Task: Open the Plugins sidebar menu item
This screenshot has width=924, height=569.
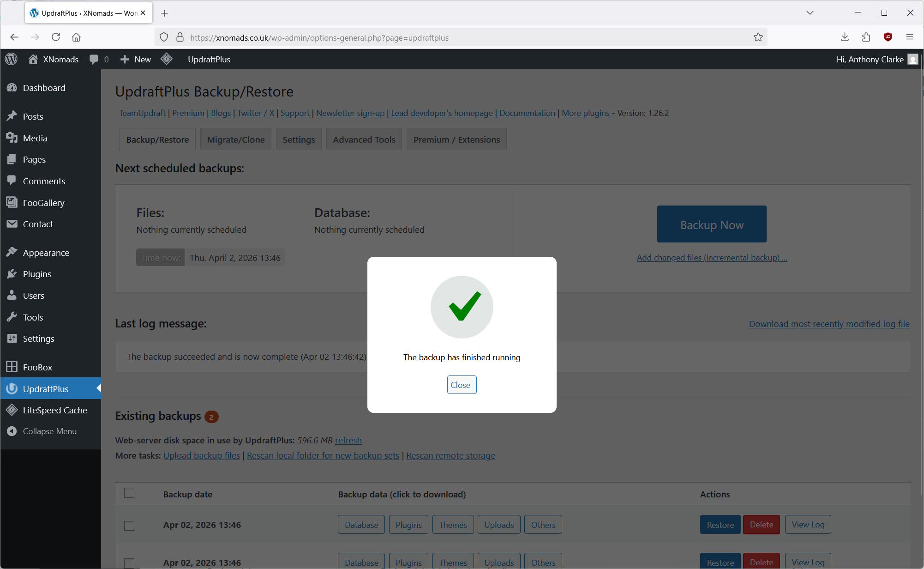Action: tap(37, 274)
